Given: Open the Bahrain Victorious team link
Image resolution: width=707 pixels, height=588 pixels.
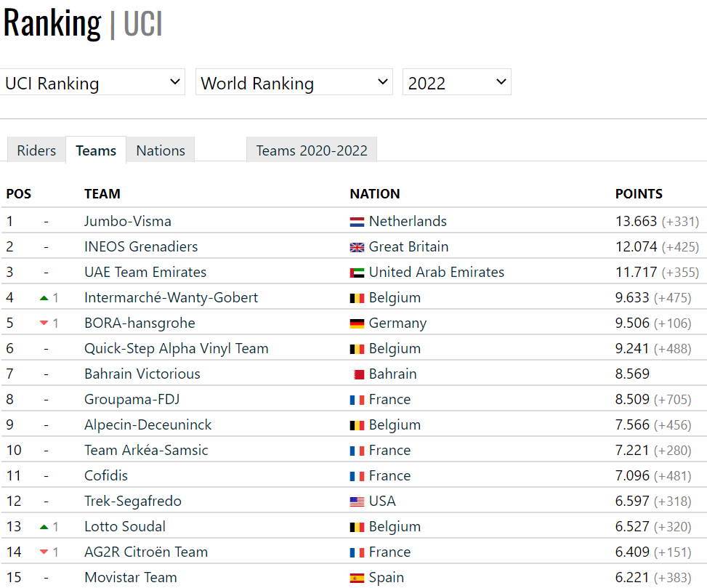Looking at the screenshot, I should coord(142,374).
